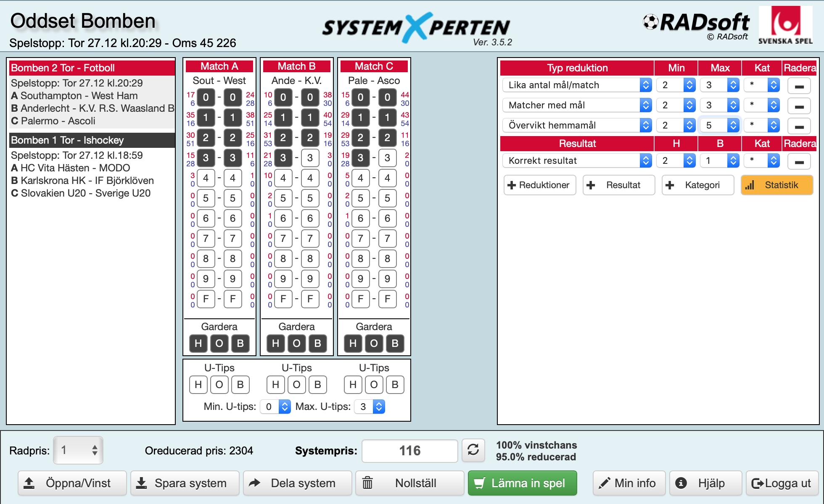Add a new row with Reduktioner button
The image size is (824, 504).
pos(539,185)
